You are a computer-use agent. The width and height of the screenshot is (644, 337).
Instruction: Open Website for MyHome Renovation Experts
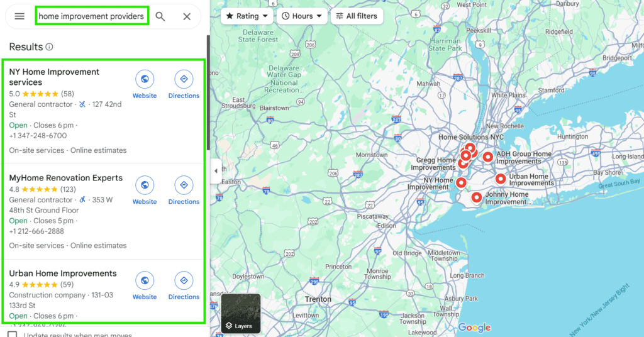pos(145,191)
